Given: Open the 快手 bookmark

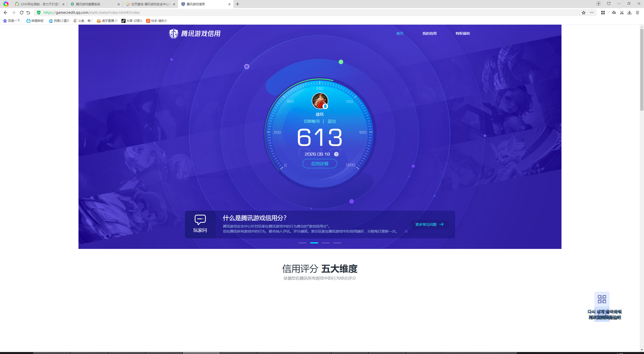Looking at the screenshot, I should (157, 21).
